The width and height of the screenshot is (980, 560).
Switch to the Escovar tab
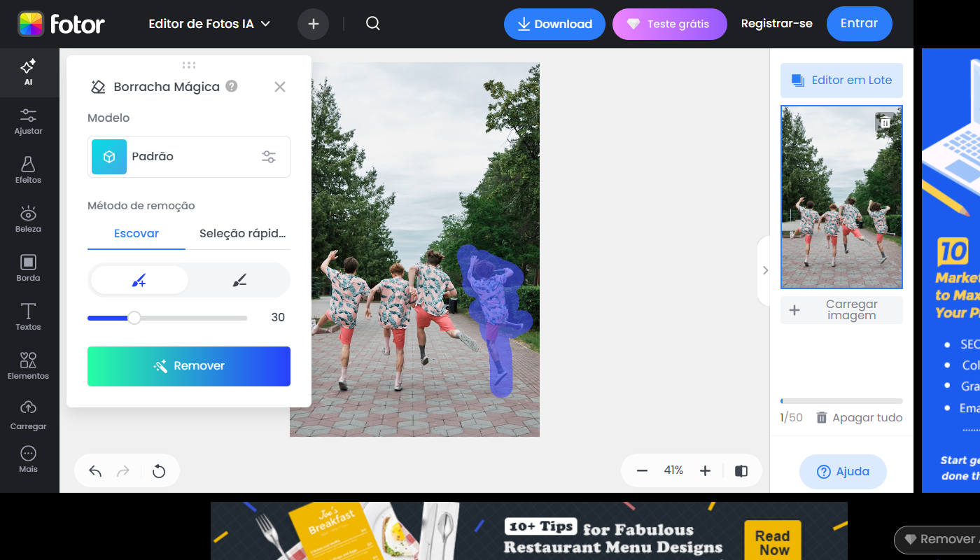(x=136, y=234)
